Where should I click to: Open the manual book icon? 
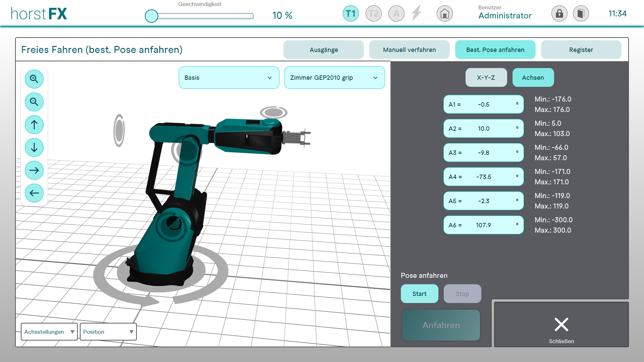coord(581,14)
